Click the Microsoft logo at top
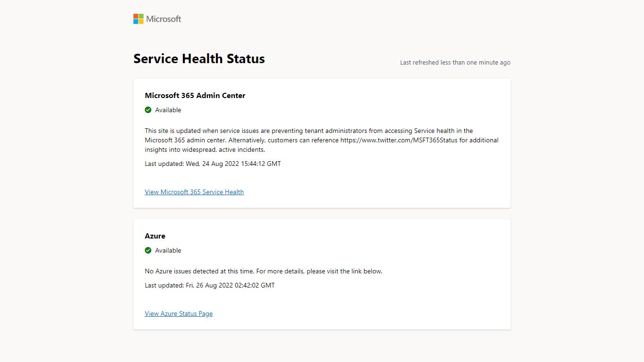This screenshot has width=644, height=362. tap(157, 19)
